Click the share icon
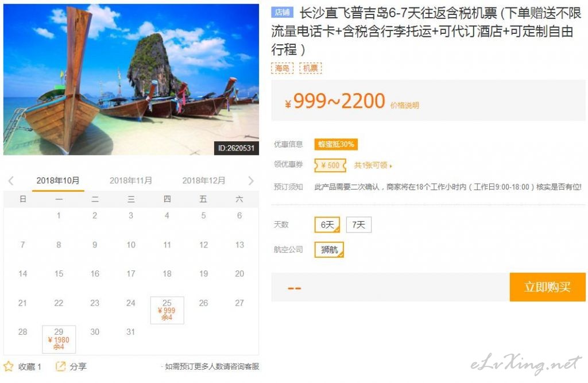This screenshot has width=588, height=383. 60,366
